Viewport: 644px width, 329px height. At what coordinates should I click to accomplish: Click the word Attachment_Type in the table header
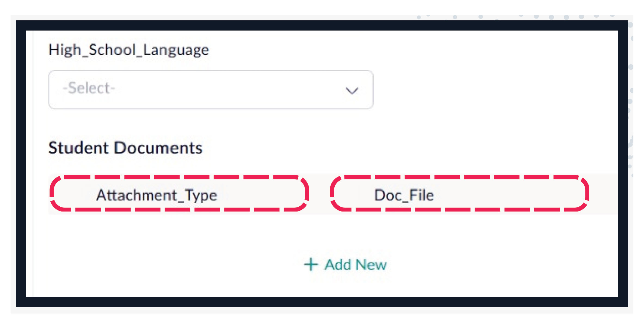pyautogui.click(x=157, y=195)
